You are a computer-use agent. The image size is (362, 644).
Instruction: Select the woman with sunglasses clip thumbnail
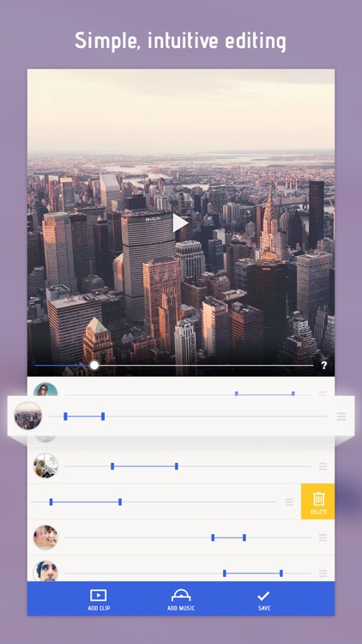[x=45, y=389]
